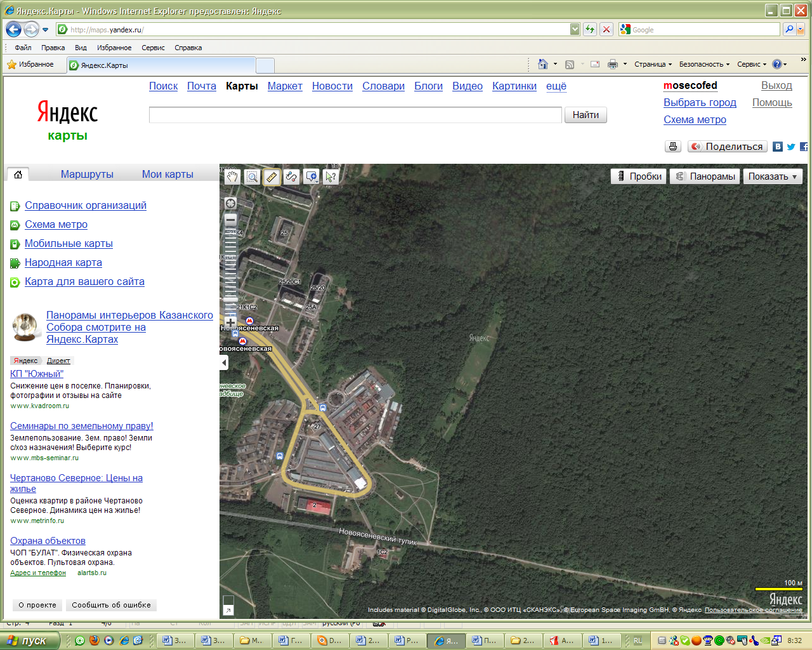
Task: Select the home tab in sidebar
Action: pyautogui.click(x=18, y=174)
